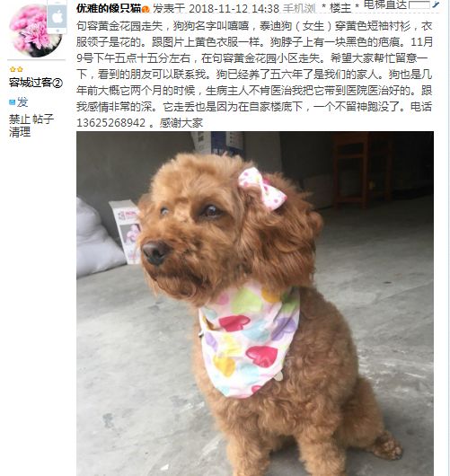
Task: Open profile of 优雅的像只猫
Action: click(x=109, y=8)
